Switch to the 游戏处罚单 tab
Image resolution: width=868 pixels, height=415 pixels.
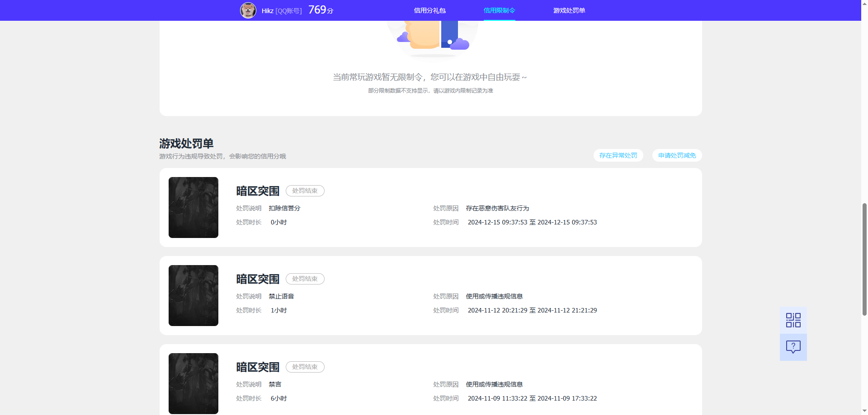pos(569,10)
